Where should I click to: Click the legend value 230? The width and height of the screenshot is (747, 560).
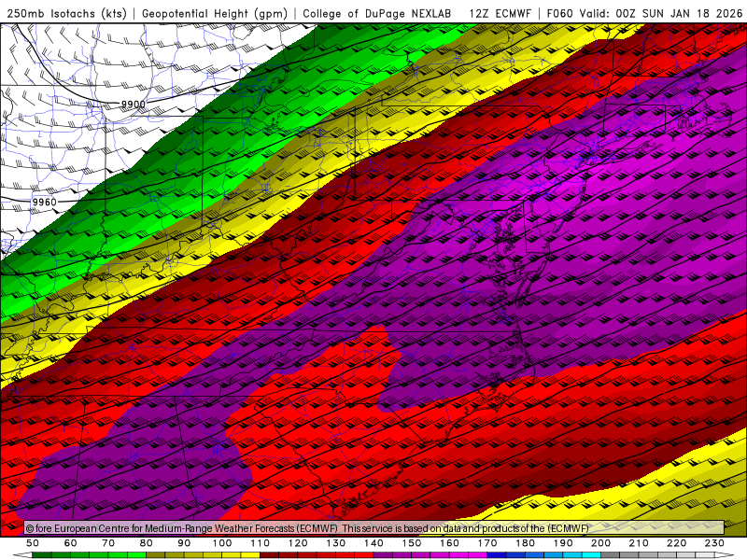714,543
